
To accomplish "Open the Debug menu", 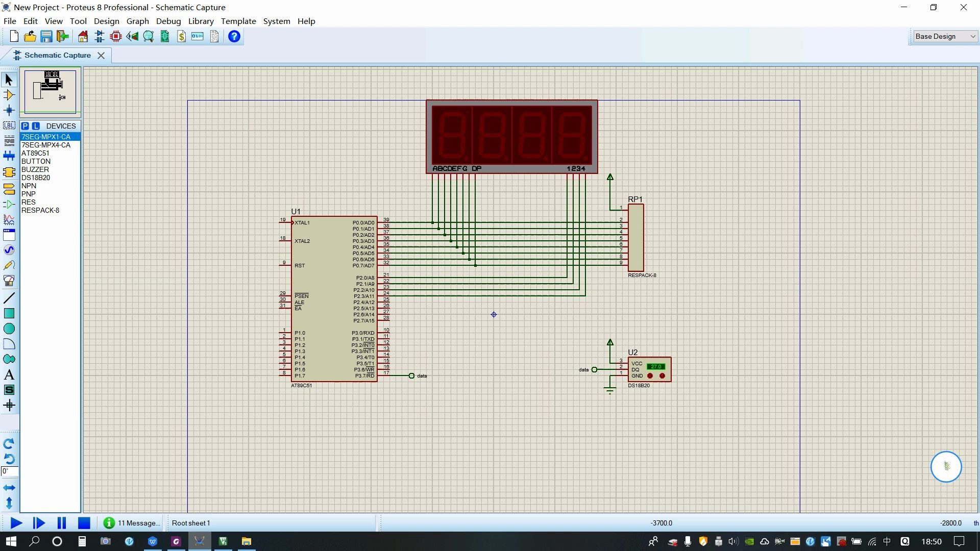I will [x=168, y=21].
